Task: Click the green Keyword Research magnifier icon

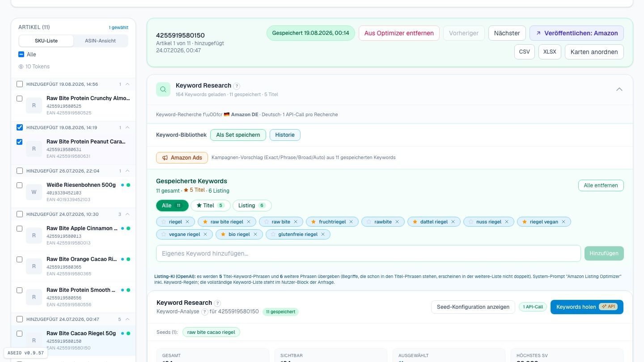Action: click(x=163, y=89)
